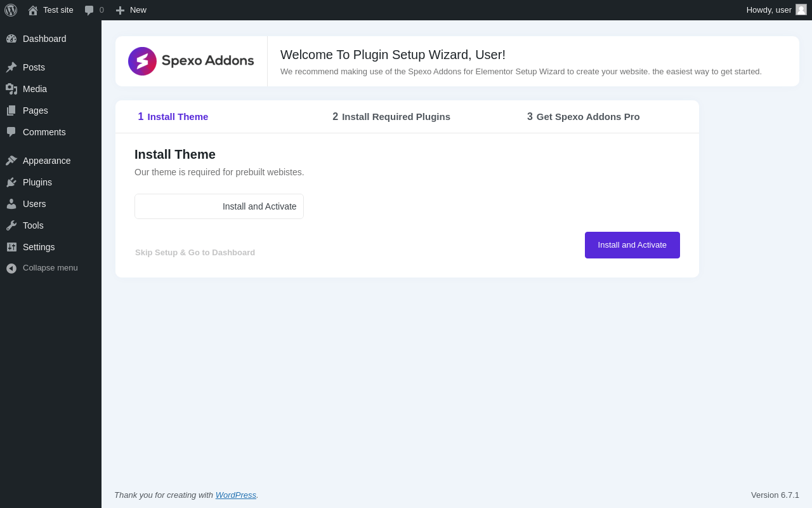Screen dimensions: 812x508
Task: Open the Users menu
Action: 51,204
